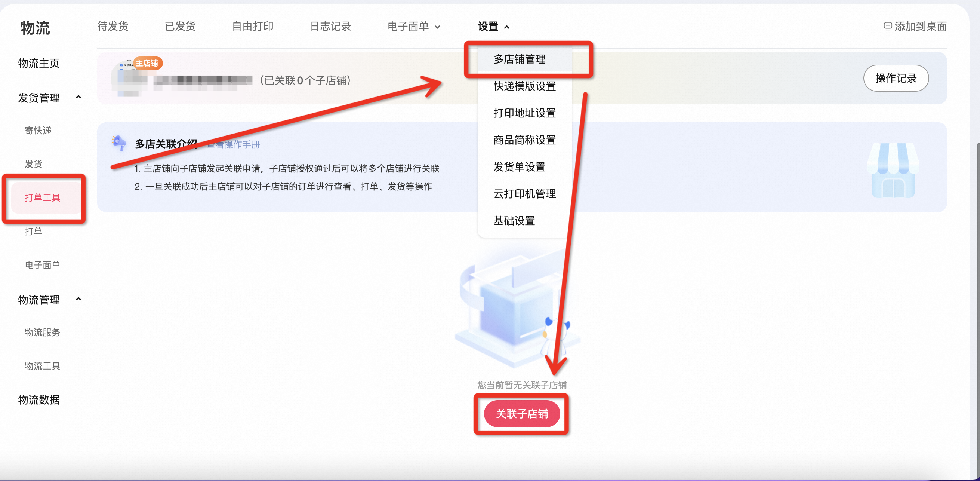Screen dimensions: 980x481
Task: Open 物流工具 sidebar item
Action: [x=42, y=365]
